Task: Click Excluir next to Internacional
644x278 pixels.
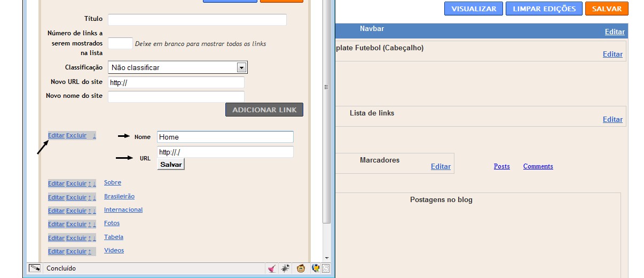Action: [76, 211]
